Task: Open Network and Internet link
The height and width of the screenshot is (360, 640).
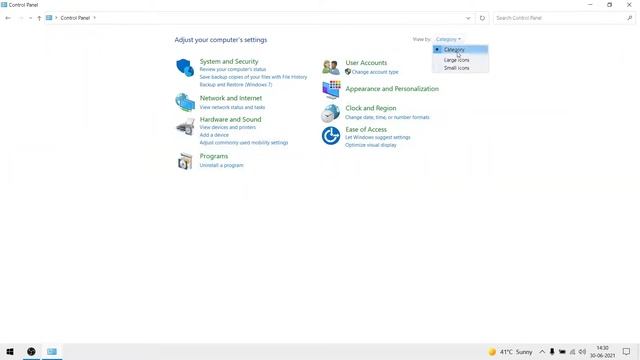Action: click(231, 98)
